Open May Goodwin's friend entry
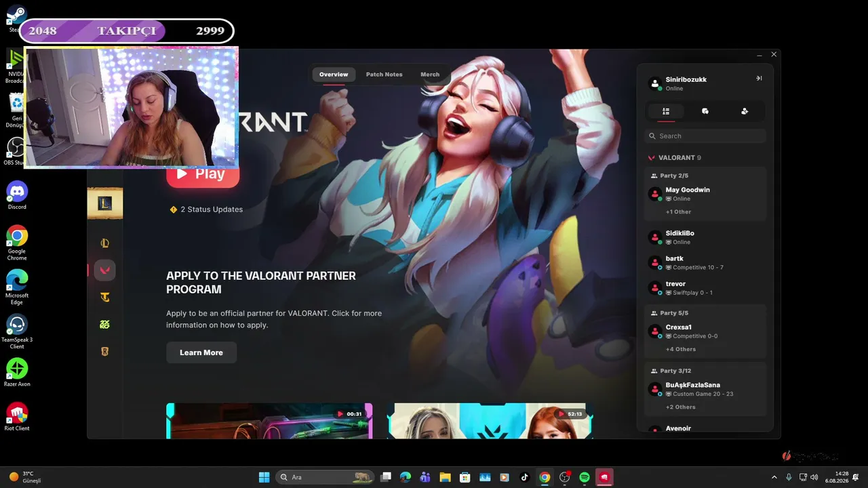Viewport: 868px width, 488px height. [x=705, y=194]
